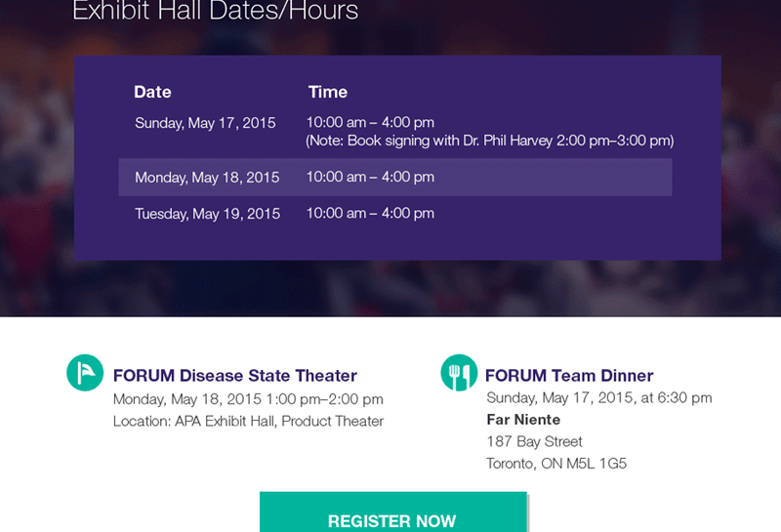Click the theater's 1:00 pm–2:00 pm schedule line
The image size is (781, 532).
tap(248, 399)
